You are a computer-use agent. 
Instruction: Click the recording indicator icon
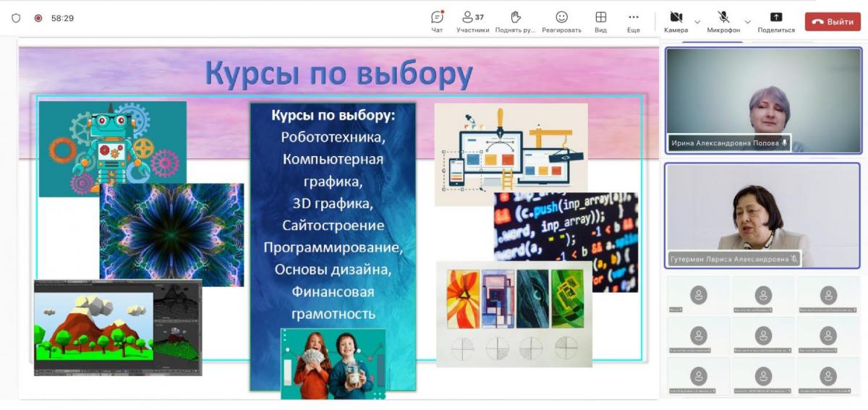(x=38, y=18)
